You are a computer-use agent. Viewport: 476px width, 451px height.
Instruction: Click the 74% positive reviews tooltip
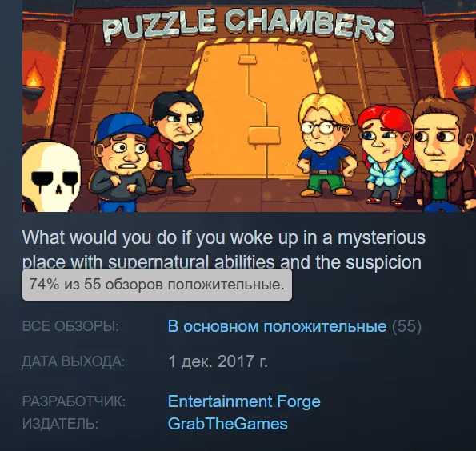tap(158, 285)
